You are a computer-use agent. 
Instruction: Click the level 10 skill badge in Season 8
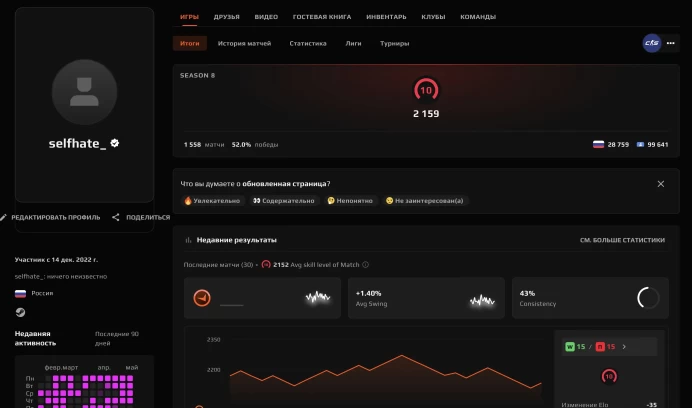pyautogui.click(x=426, y=90)
